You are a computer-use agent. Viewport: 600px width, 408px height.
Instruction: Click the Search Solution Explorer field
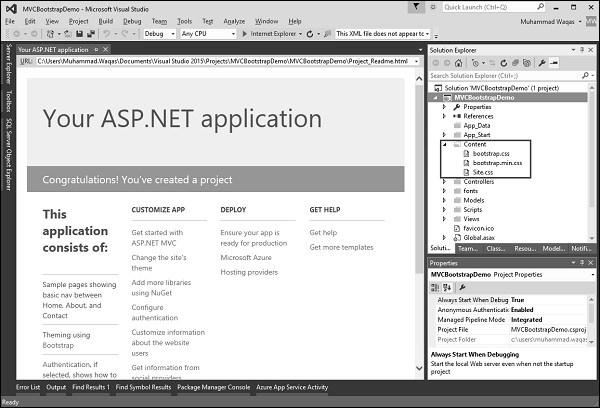500,74
